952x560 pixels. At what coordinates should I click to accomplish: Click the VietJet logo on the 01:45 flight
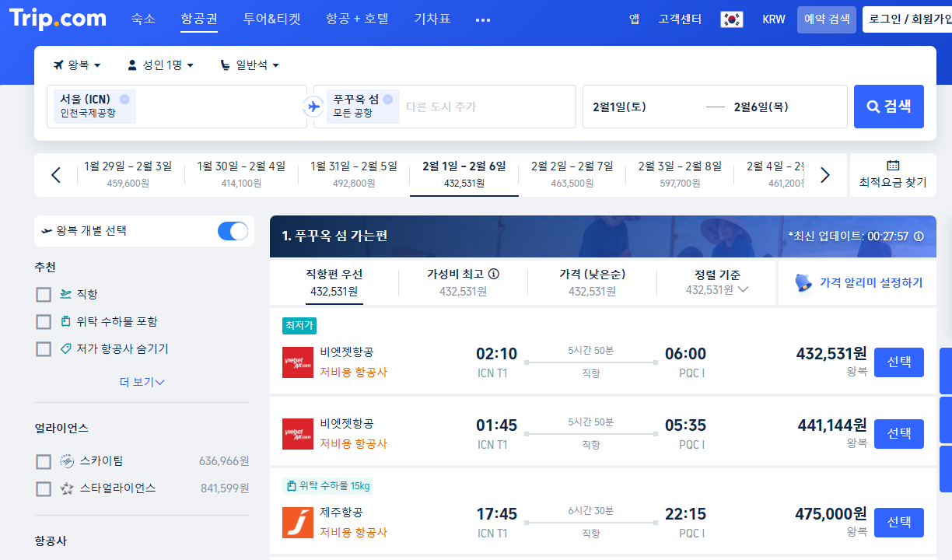click(x=298, y=434)
